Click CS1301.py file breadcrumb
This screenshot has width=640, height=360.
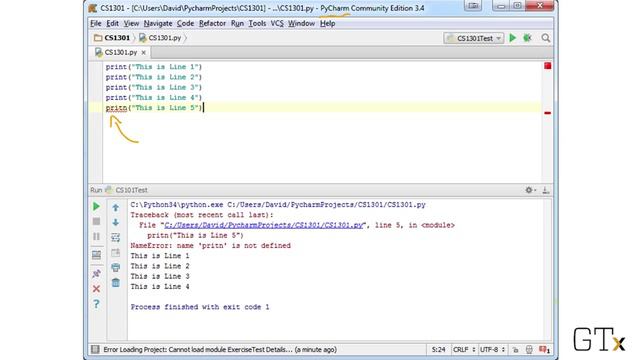160,38
